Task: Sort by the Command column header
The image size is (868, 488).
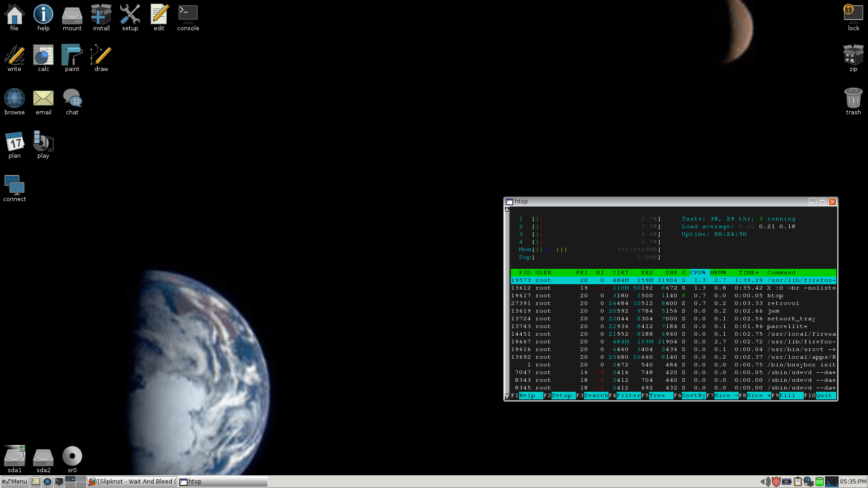Action: click(x=781, y=272)
